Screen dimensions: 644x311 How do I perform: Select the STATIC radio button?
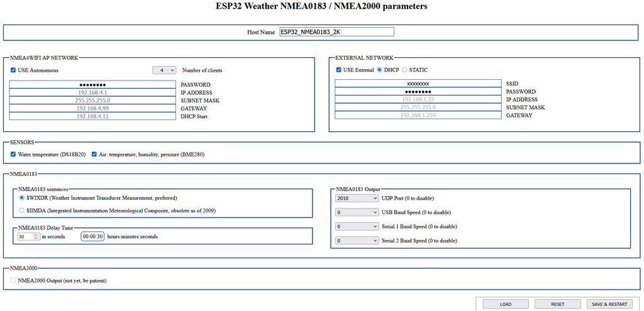pyautogui.click(x=404, y=70)
